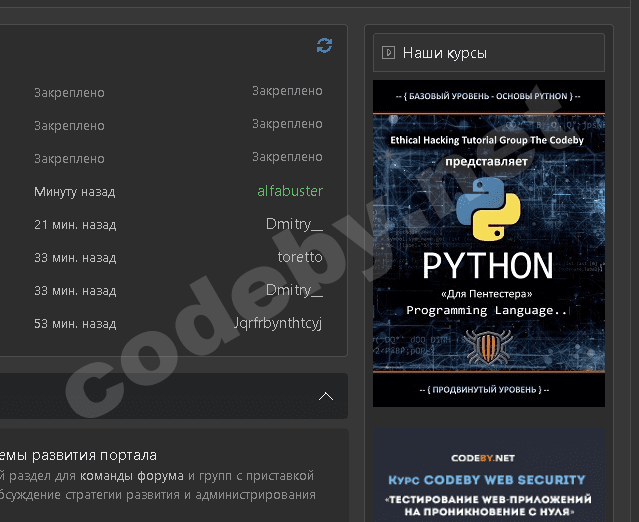Open the alfabuster user profile
The image size is (639, 522).
point(290,191)
